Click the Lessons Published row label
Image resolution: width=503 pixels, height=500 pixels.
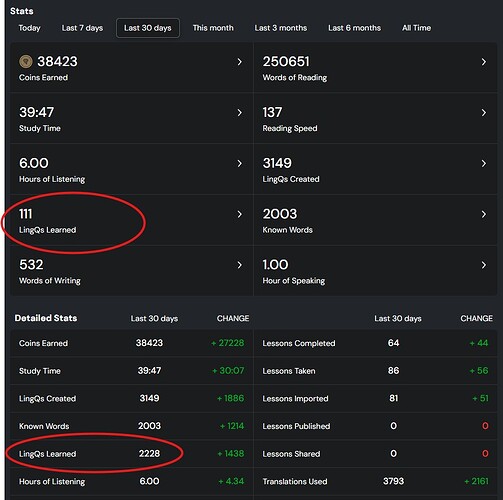tap(296, 426)
